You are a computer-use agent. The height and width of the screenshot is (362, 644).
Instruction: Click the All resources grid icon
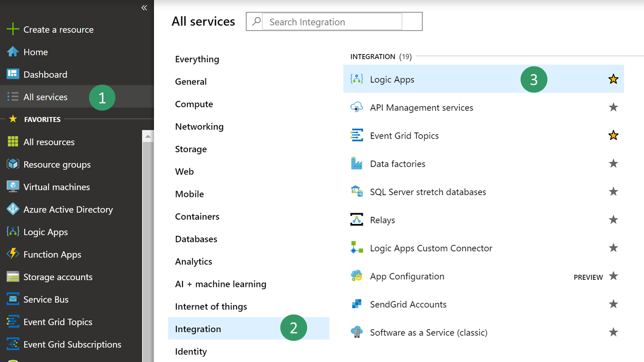coord(13,142)
